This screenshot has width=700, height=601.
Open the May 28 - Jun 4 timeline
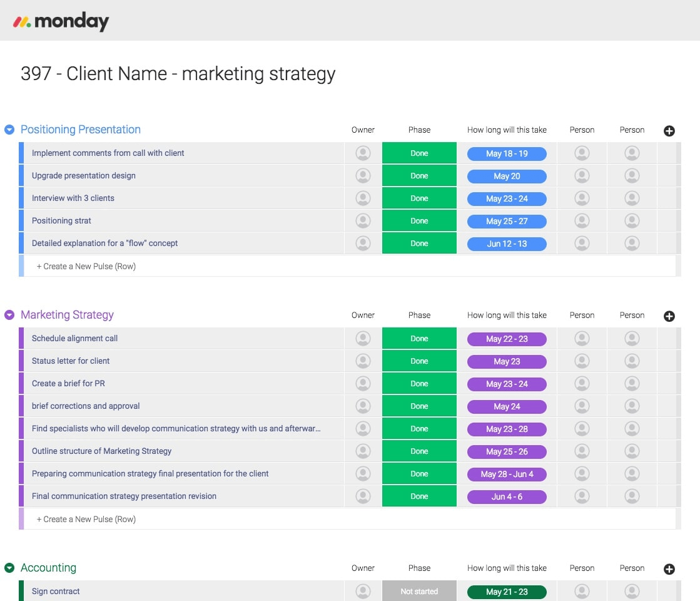pos(507,474)
